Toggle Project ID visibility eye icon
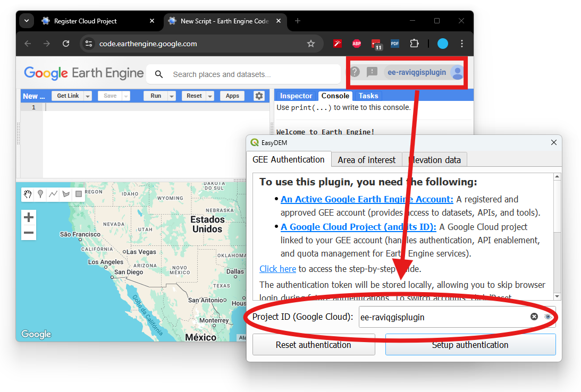Image resolution: width=581 pixels, height=392 pixels. pos(548,317)
